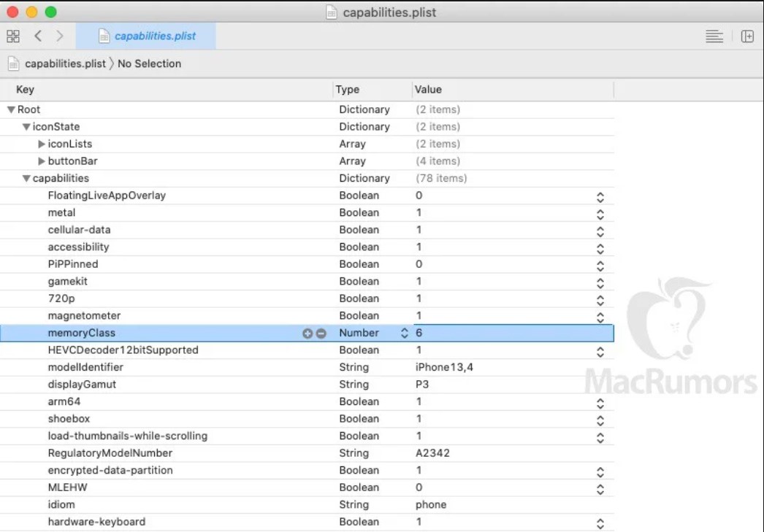Toggle the MLEHW boolean value stepper
The width and height of the screenshot is (764, 532).
click(x=600, y=488)
